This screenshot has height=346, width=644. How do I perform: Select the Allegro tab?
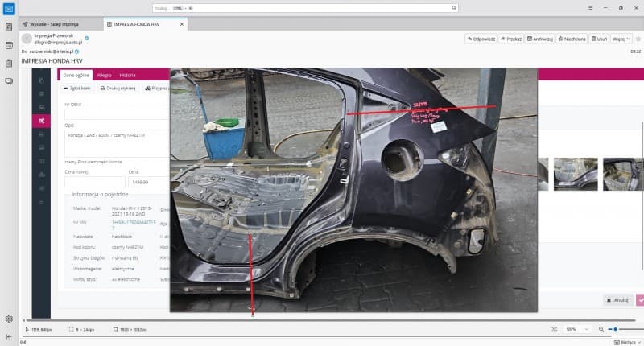point(105,75)
